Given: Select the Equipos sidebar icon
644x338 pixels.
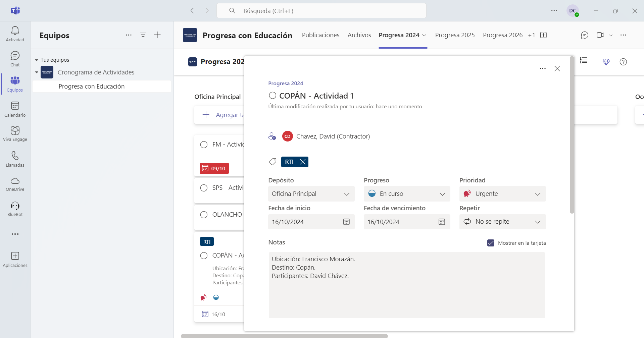Looking at the screenshot, I should tap(15, 84).
